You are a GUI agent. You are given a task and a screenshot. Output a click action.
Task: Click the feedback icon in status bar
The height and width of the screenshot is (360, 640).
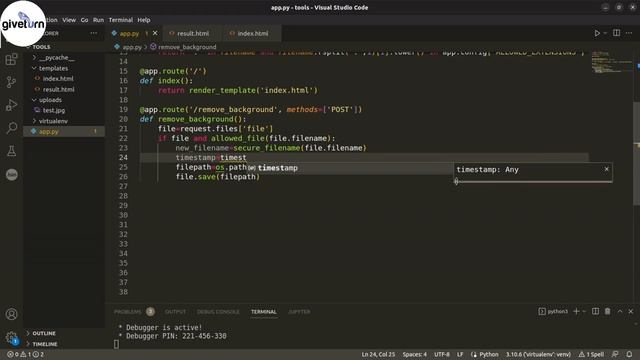click(615, 354)
